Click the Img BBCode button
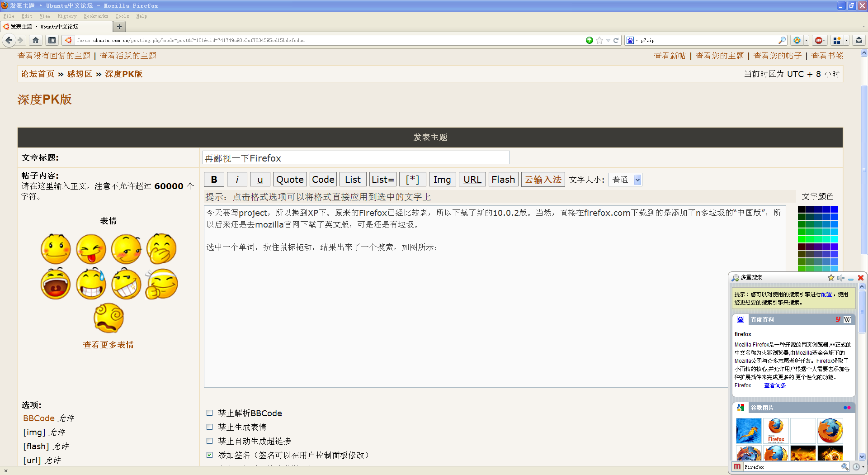The height and width of the screenshot is (475, 868). (442, 180)
